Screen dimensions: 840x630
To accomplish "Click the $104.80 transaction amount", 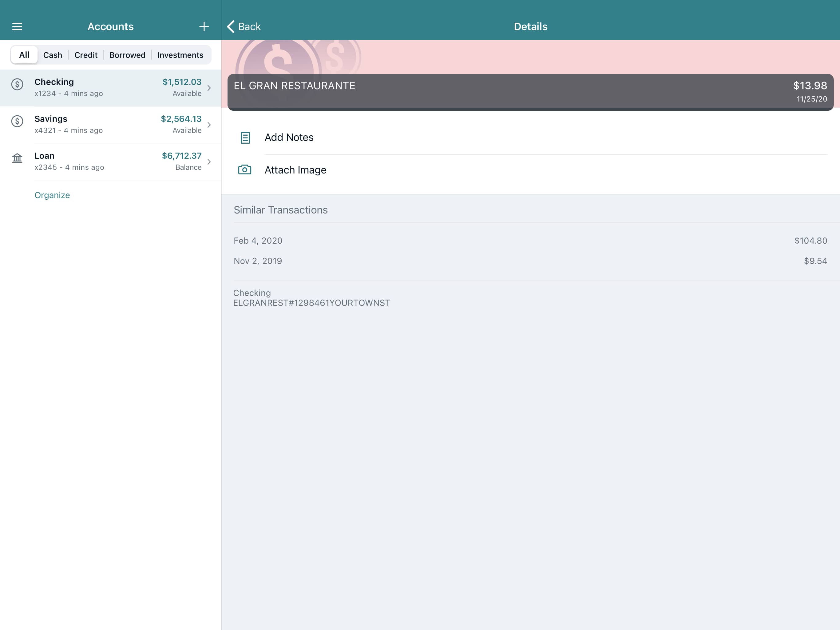I will click(x=811, y=241).
